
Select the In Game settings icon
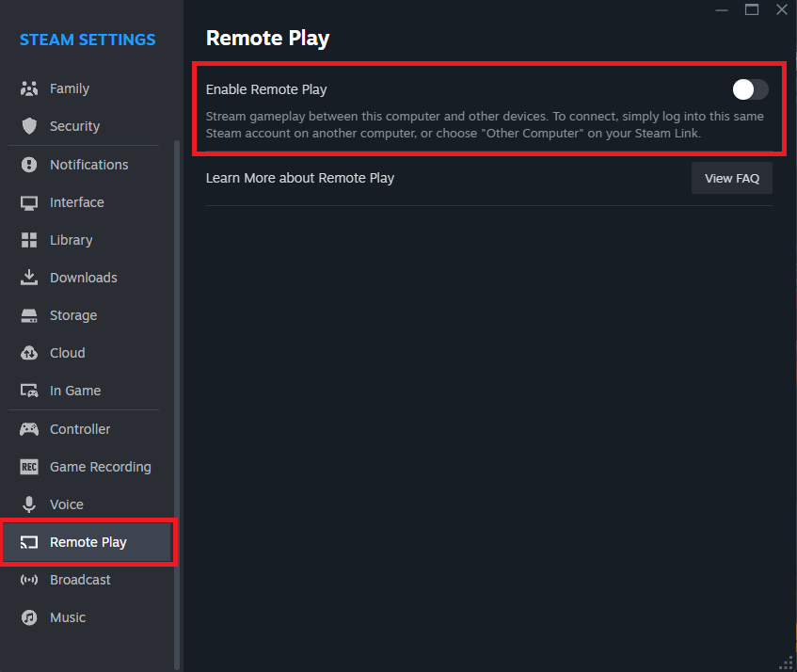pyautogui.click(x=28, y=391)
